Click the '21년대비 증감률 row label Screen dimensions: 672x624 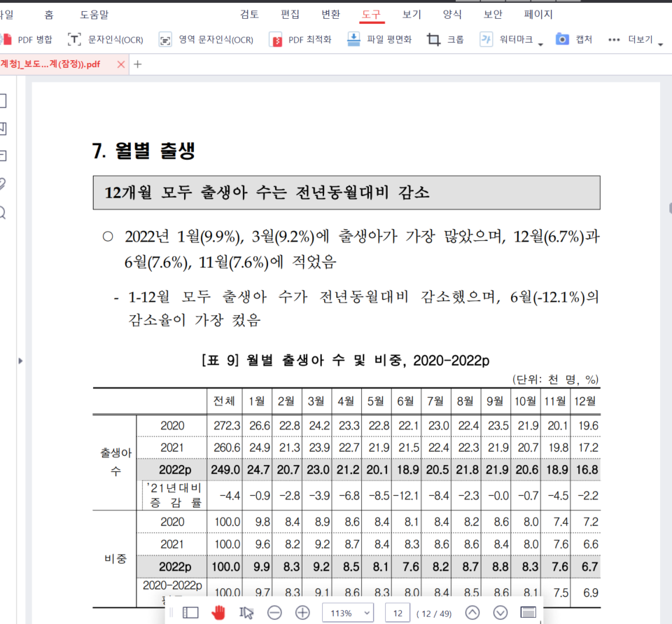coord(175,495)
